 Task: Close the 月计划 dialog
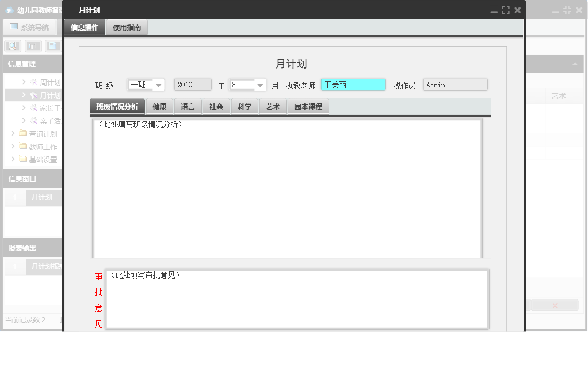click(x=517, y=10)
